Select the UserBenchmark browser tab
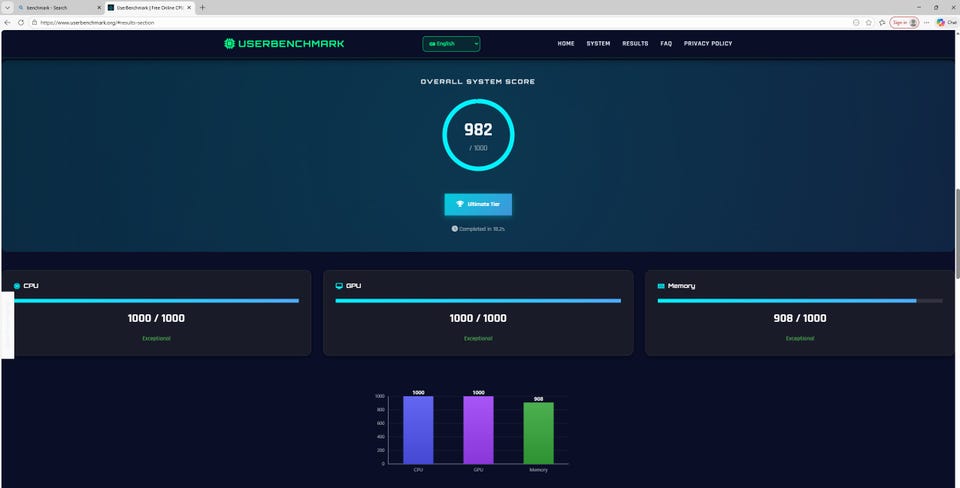The image size is (960, 488). point(149,7)
